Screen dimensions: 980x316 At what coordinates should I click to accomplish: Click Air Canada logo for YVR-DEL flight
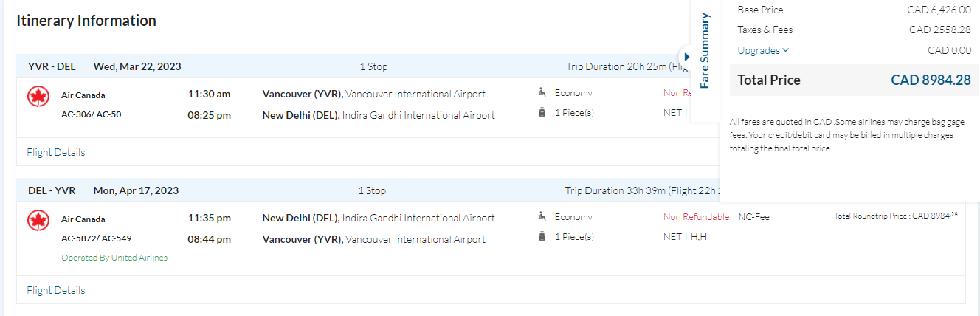38,97
